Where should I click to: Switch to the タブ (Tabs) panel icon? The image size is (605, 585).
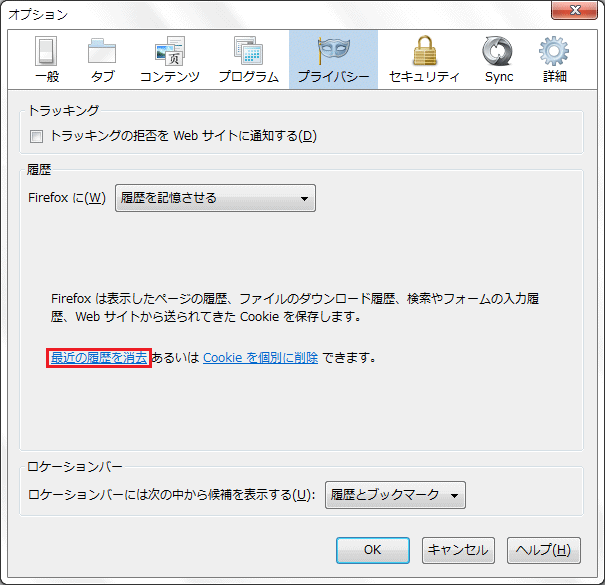tap(102, 59)
